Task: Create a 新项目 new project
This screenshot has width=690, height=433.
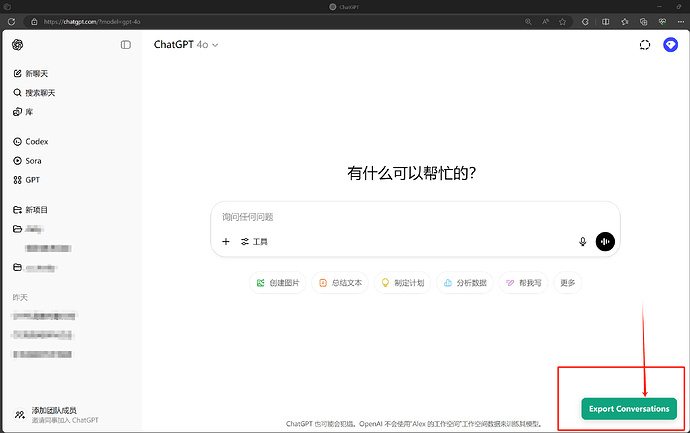Action: pyautogui.click(x=30, y=210)
